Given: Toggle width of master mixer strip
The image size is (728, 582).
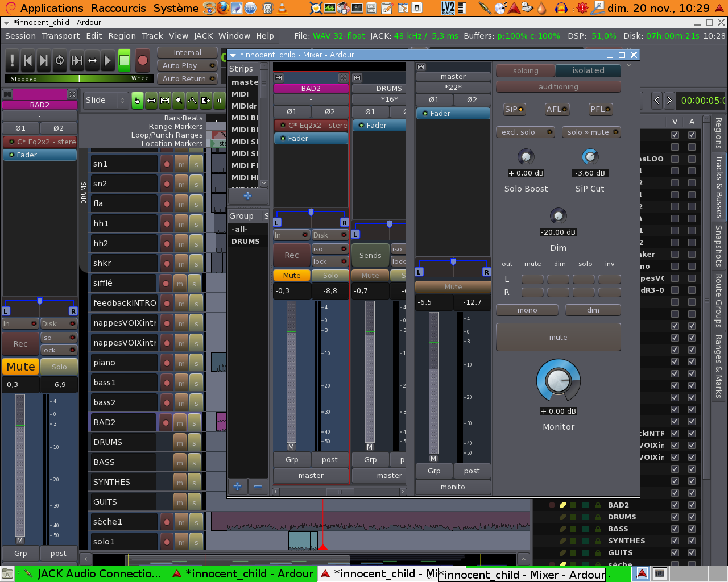Looking at the screenshot, I should 421,66.
